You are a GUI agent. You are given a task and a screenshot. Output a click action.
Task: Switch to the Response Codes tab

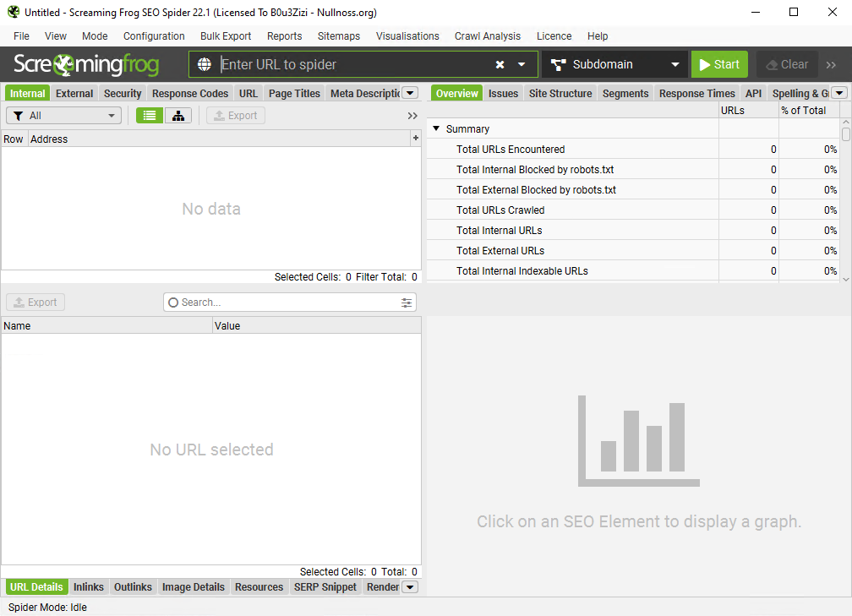[190, 93]
